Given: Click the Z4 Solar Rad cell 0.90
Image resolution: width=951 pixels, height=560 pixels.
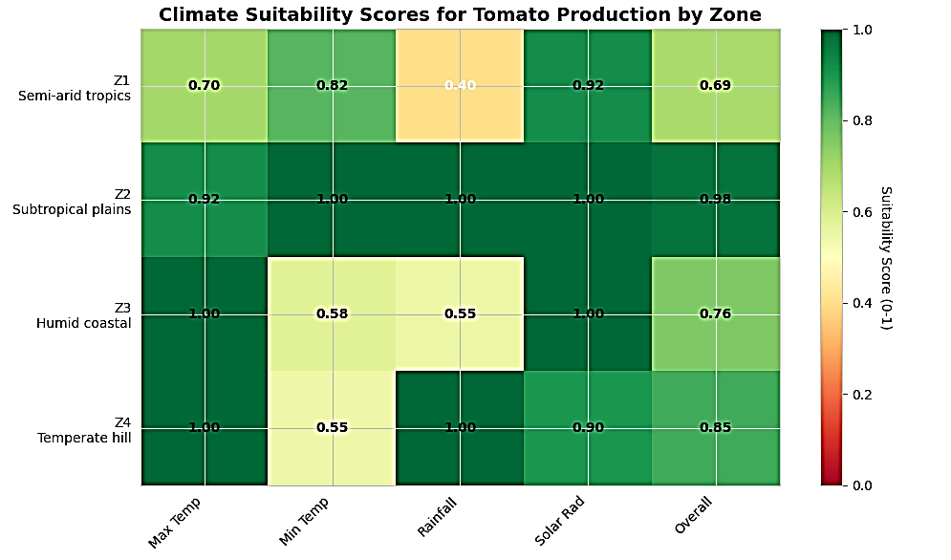Looking at the screenshot, I should 588,427.
